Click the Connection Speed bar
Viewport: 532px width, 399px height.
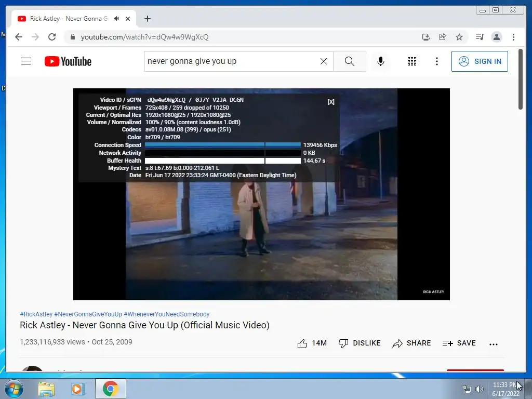click(222, 145)
